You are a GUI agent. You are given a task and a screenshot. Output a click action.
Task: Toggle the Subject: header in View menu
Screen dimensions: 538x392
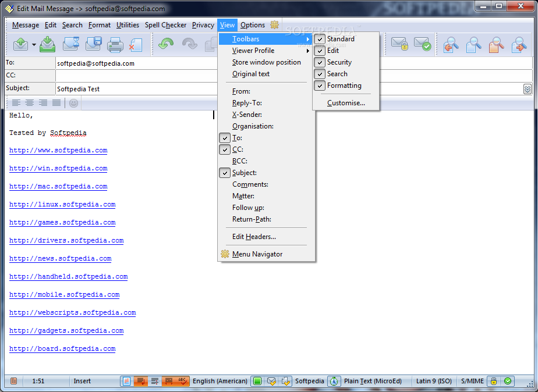point(266,173)
